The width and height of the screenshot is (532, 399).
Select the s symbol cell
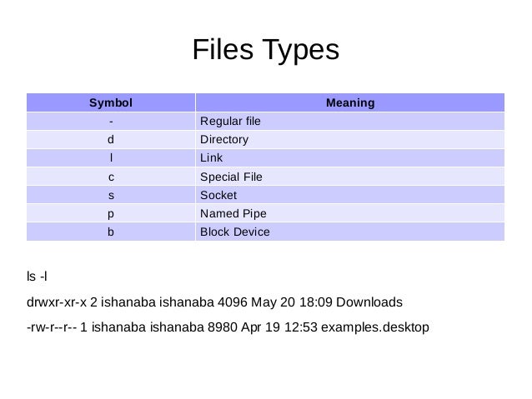(111, 195)
